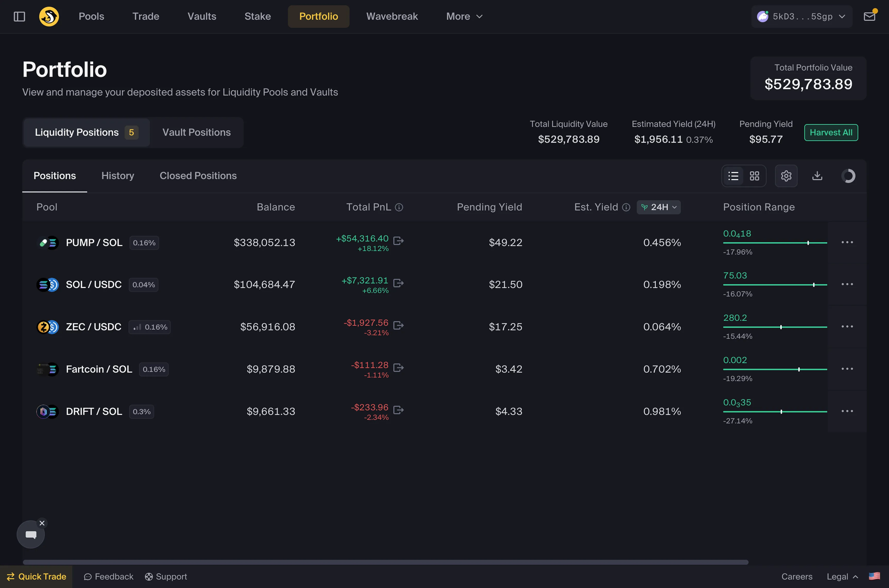The width and height of the screenshot is (889, 588).
Task: Open chat widget bubble icon
Action: pos(31,534)
